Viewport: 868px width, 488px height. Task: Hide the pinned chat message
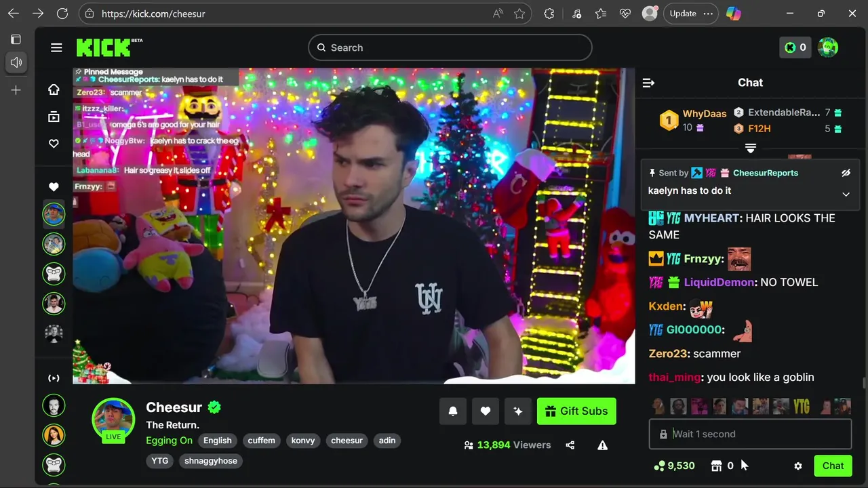click(x=846, y=173)
